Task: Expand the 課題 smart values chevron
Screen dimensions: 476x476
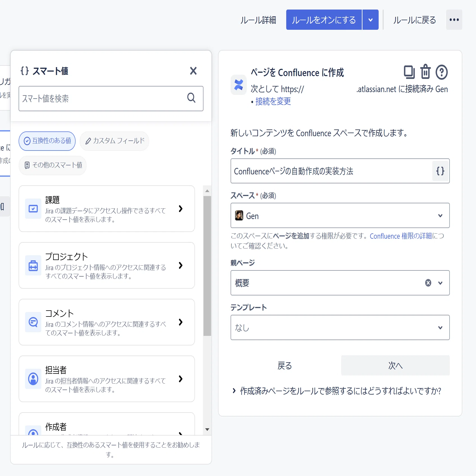Action: click(181, 209)
